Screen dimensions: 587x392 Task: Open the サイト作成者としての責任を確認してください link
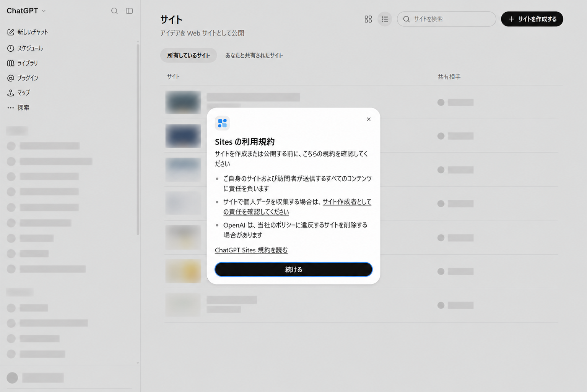click(x=297, y=207)
